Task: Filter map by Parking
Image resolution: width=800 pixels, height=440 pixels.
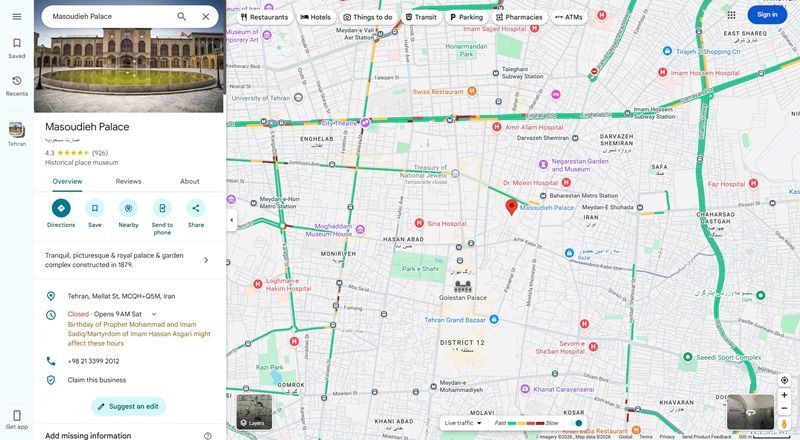Action: click(x=466, y=17)
